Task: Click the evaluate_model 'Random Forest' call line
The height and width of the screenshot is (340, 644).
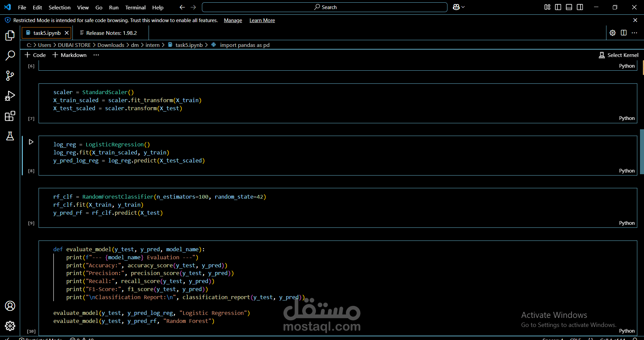Action: (134, 321)
